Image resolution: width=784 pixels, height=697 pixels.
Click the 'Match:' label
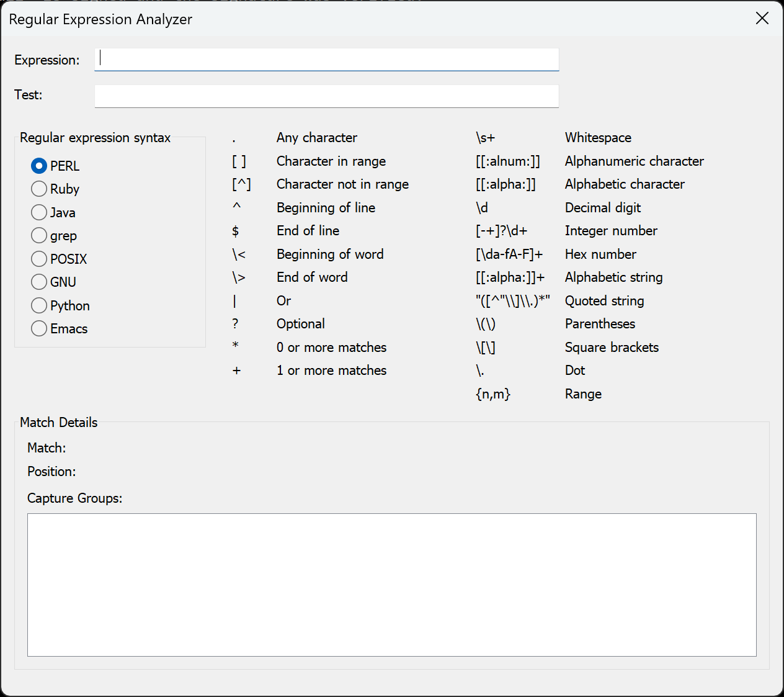[47, 447]
